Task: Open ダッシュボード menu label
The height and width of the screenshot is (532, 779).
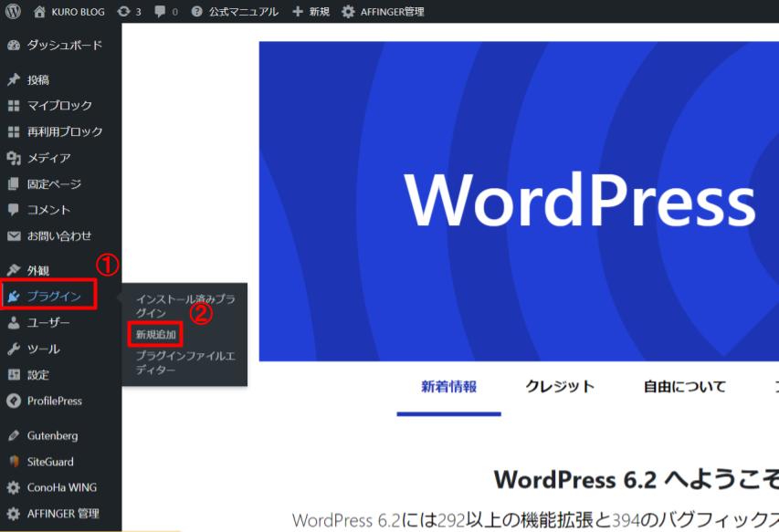Action: (x=65, y=45)
